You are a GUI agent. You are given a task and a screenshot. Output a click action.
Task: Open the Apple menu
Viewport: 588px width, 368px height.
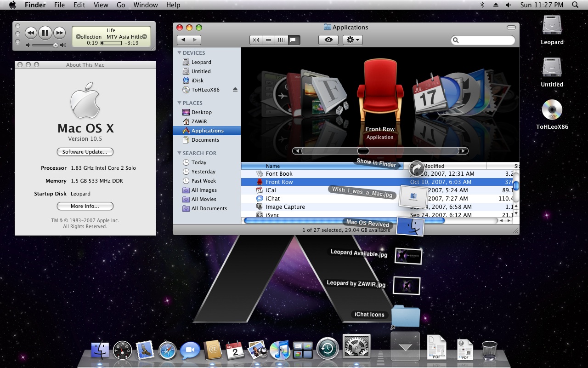[x=12, y=5]
